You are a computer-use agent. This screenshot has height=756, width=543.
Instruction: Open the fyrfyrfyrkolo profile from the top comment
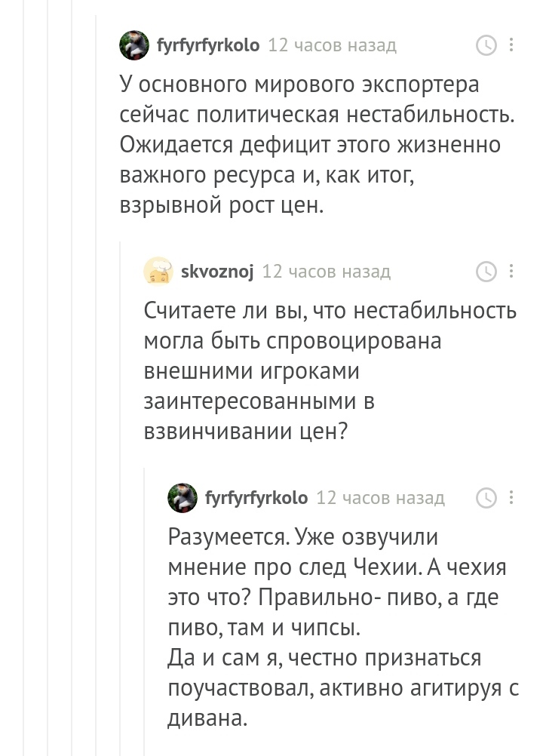pyautogui.click(x=208, y=45)
